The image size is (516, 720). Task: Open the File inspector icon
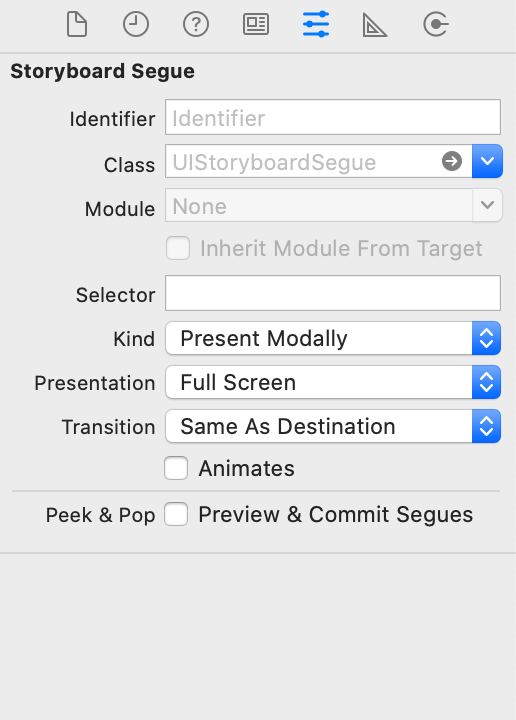click(77, 24)
